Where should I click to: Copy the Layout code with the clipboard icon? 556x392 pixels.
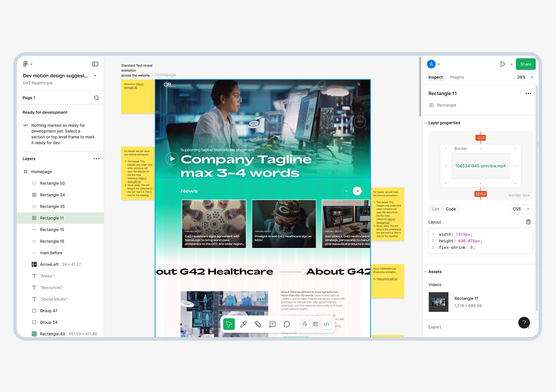(528, 222)
